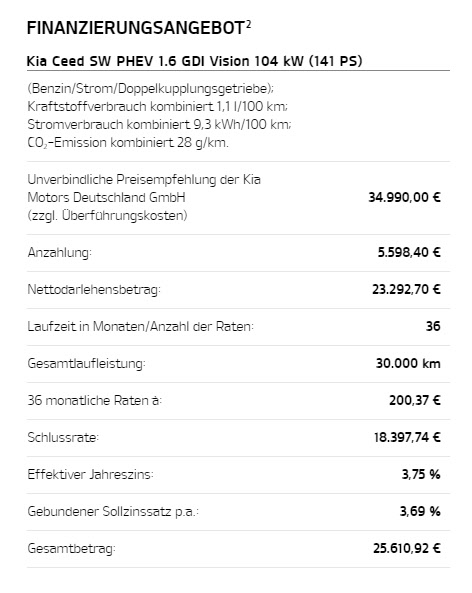This screenshot has width=472, height=593.
Task: Click the FINANZIERUNGSANGEBOT heading
Action: click(136, 28)
